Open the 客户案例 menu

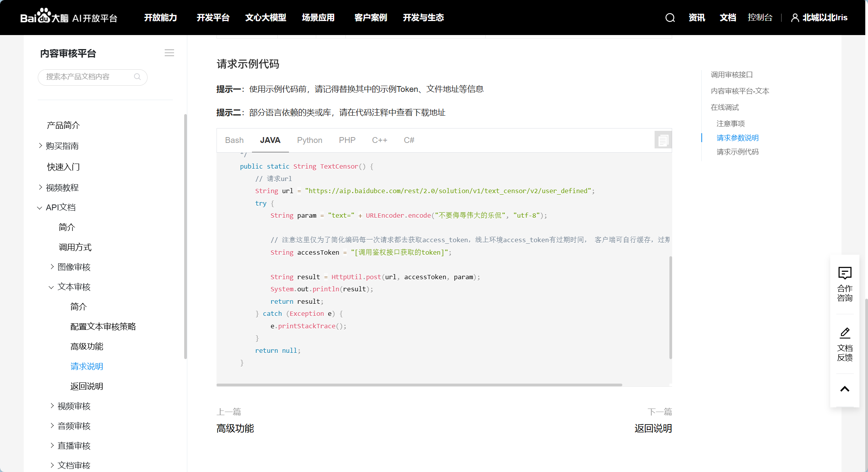371,18
